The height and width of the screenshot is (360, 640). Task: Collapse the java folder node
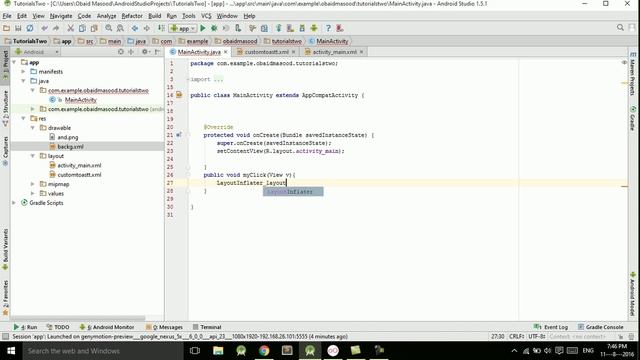click(23, 81)
